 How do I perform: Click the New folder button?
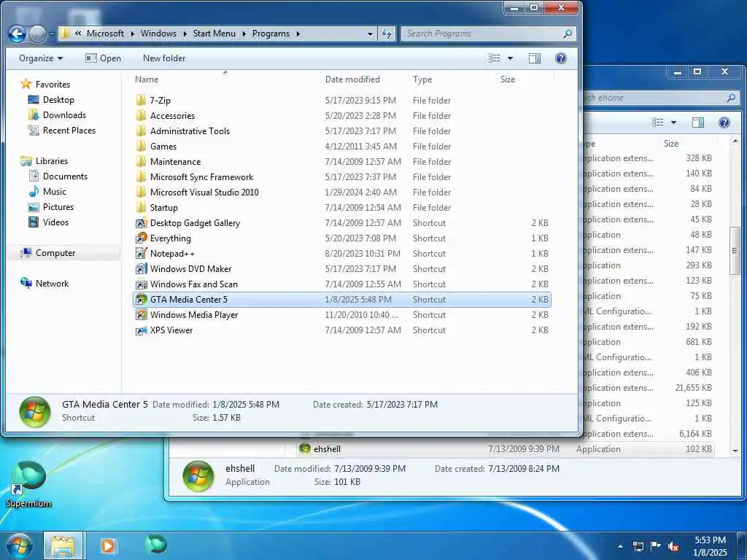click(164, 58)
